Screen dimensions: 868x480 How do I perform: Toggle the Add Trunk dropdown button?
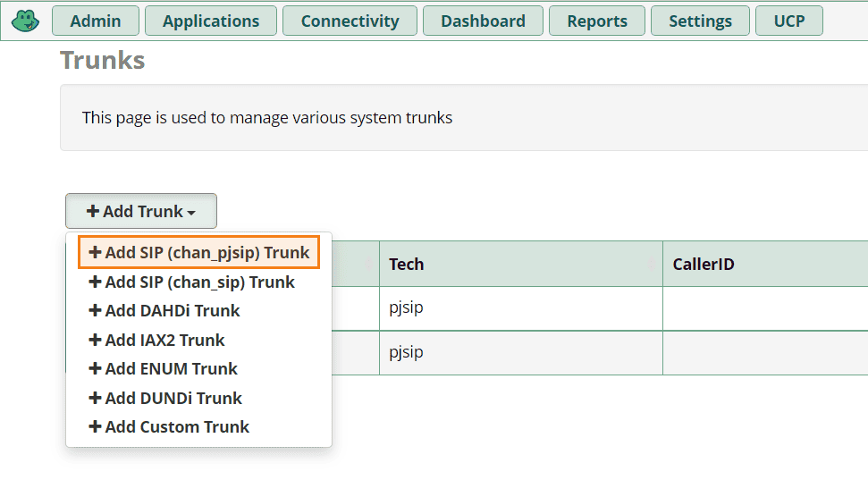pos(141,211)
